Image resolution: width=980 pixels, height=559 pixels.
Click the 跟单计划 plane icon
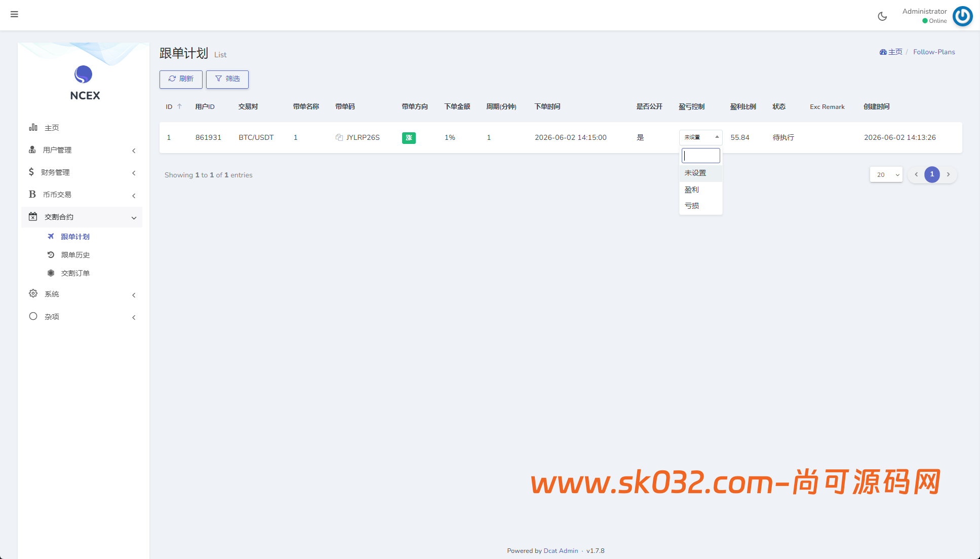pyautogui.click(x=51, y=236)
